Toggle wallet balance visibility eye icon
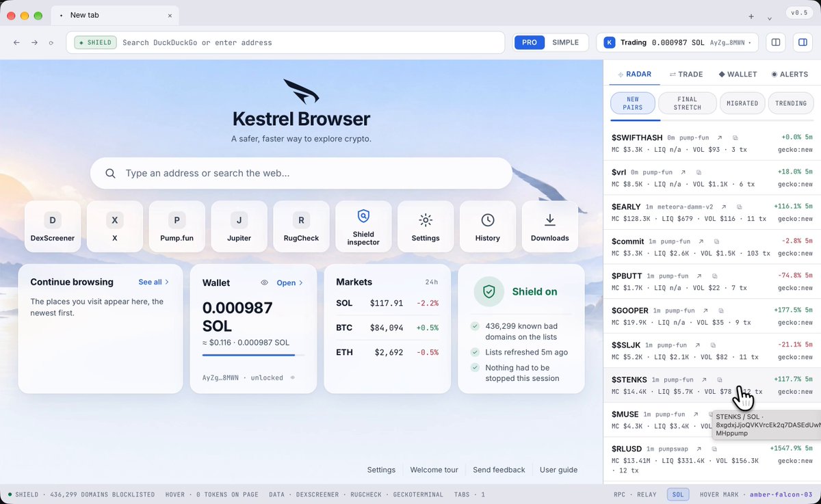 click(264, 282)
